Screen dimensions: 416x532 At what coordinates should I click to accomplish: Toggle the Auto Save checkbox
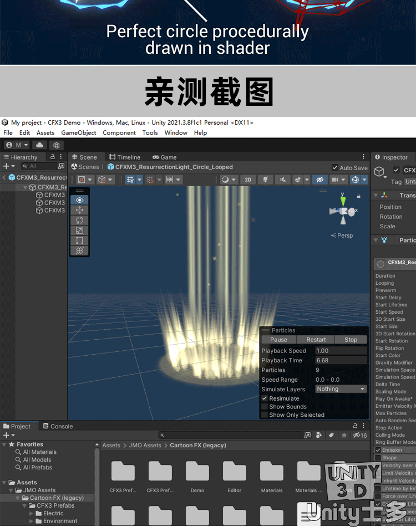pos(335,167)
